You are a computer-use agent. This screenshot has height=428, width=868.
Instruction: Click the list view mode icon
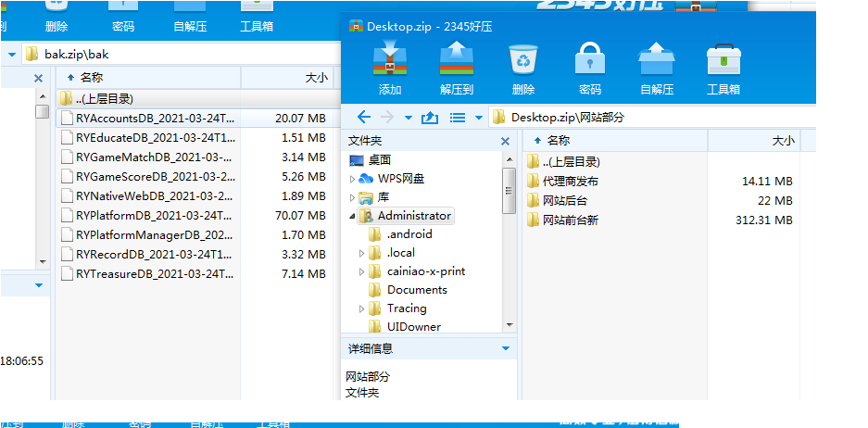[458, 117]
